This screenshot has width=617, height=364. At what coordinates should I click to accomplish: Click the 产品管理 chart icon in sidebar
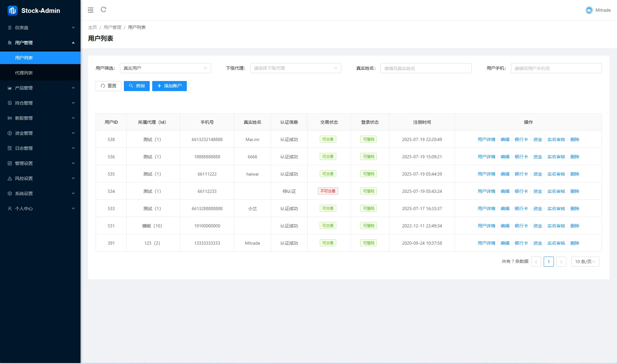[x=10, y=88]
